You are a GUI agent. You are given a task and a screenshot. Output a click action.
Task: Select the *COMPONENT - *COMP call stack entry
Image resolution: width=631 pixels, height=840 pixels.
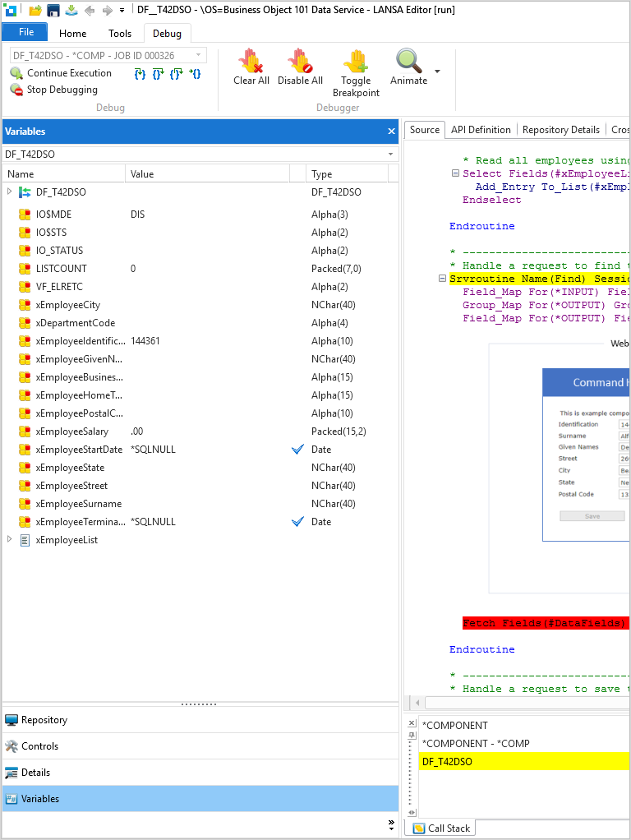point(476,744)
